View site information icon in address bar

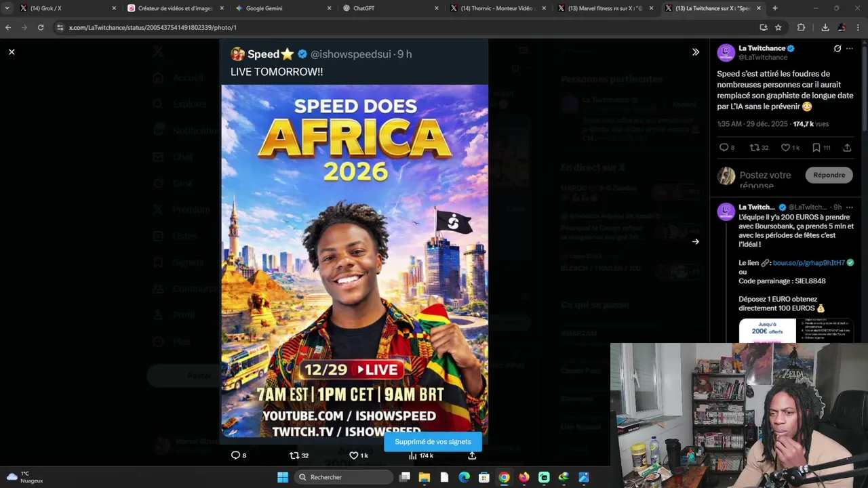[x=60, y=27]
